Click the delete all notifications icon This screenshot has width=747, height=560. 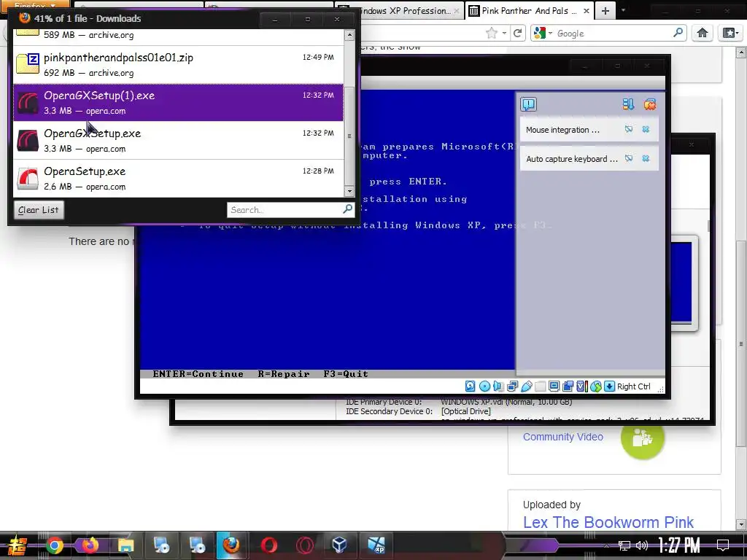[650, 104]
